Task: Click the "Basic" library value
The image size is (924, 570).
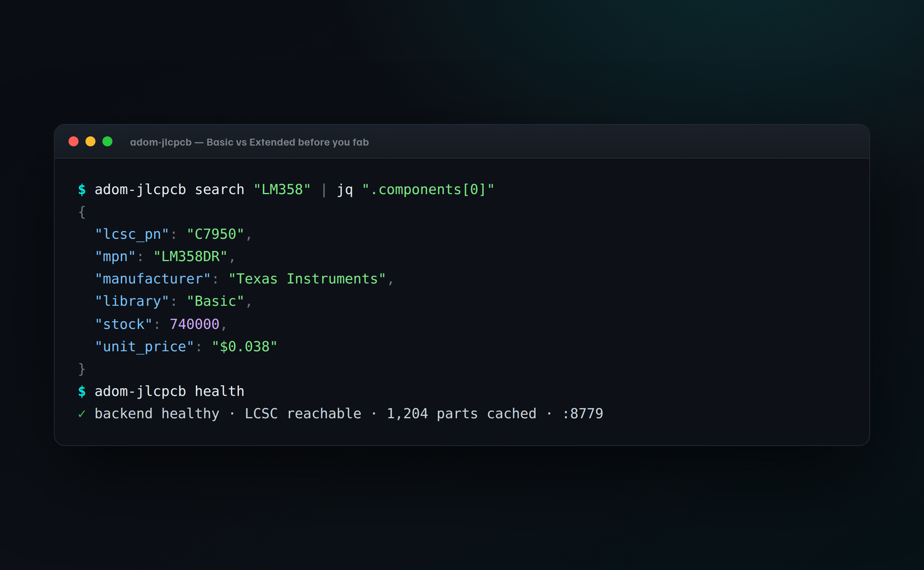Action: pyautogui.click(x=216, y=301)
